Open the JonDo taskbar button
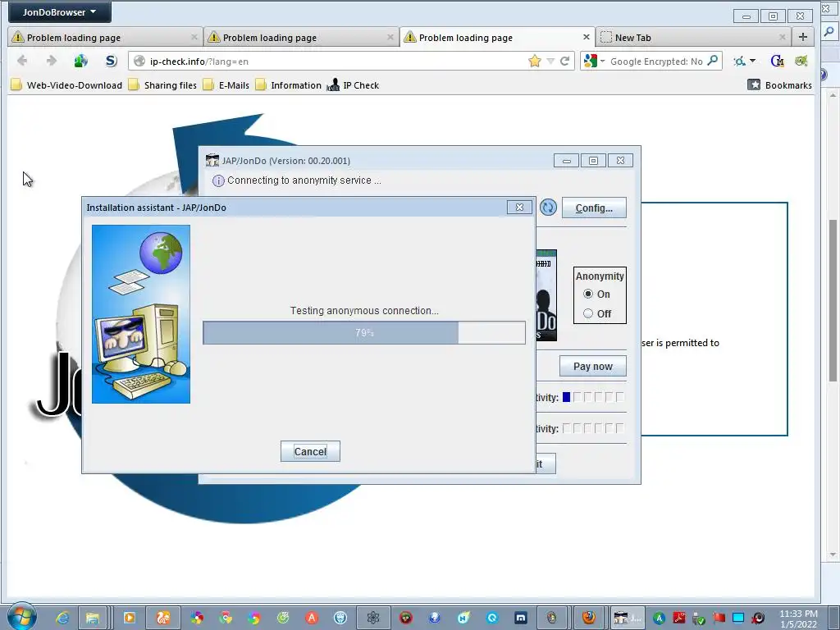This screenshot has height=630, width=840. [628, 618]
